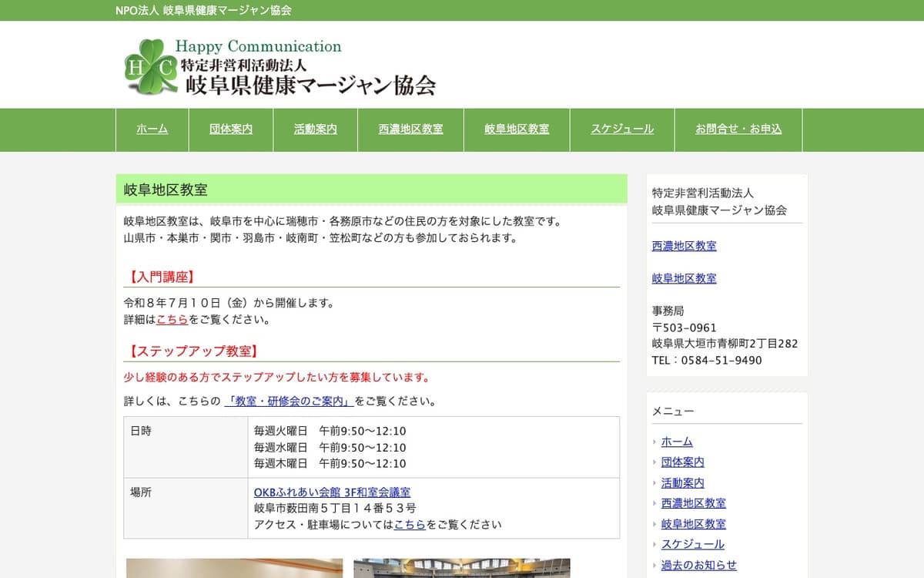The image size is (924, 578).
Task: Click the 場所 table header cell
Action: click(x=186, y=509)
